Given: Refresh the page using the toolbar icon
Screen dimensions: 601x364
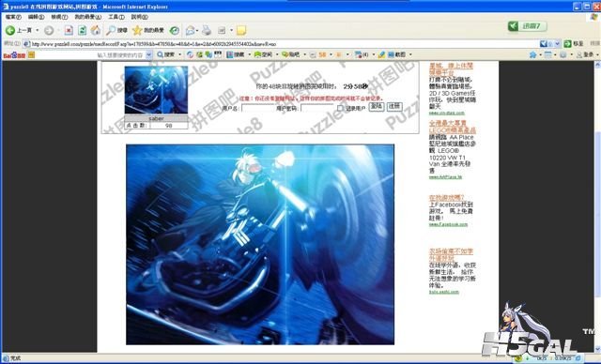Looking at the screenshot, I should [x=82, y=30].
